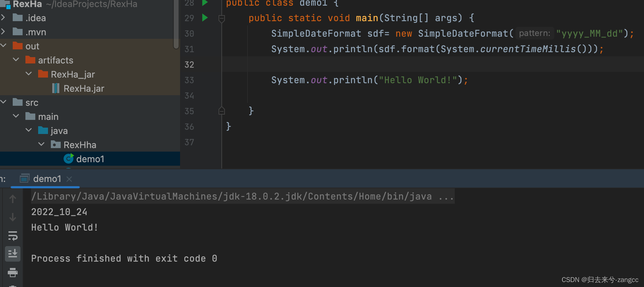The image size is (644, 287).
Task: Select the RexHha package row
Action: pos(90,145)
